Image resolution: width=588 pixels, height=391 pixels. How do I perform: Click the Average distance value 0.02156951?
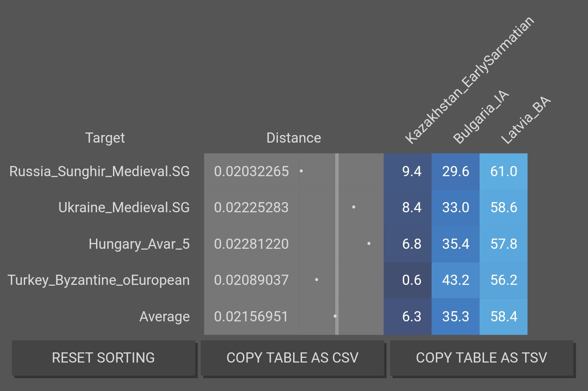(x=252, y=317)
